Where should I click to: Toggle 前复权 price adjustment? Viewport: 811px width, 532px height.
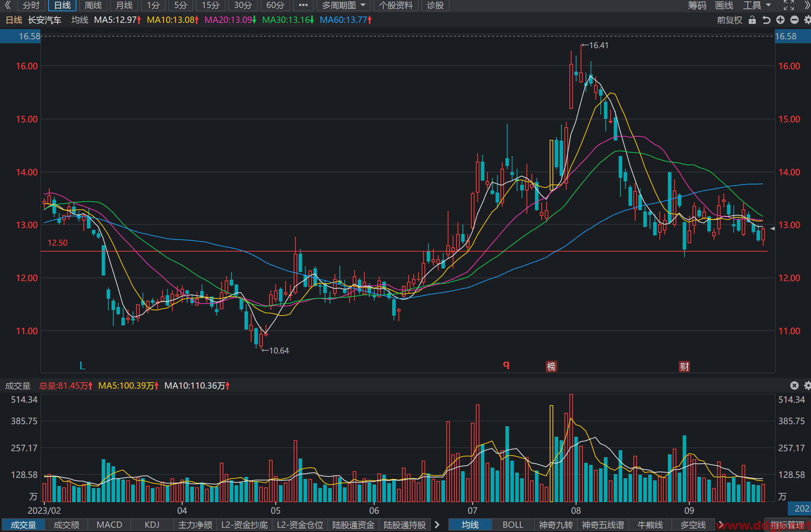tap(729, 20)
